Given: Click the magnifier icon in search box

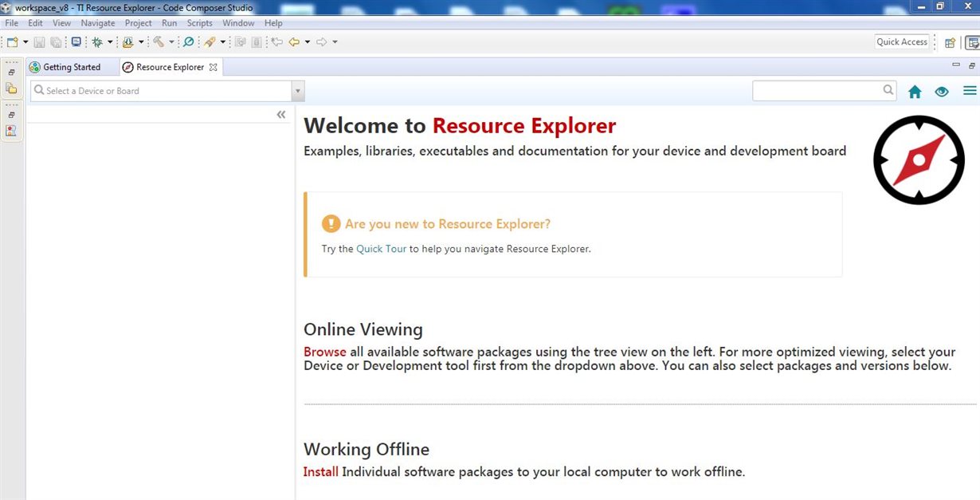Looking at the screenshot, I should coord(888,90).
